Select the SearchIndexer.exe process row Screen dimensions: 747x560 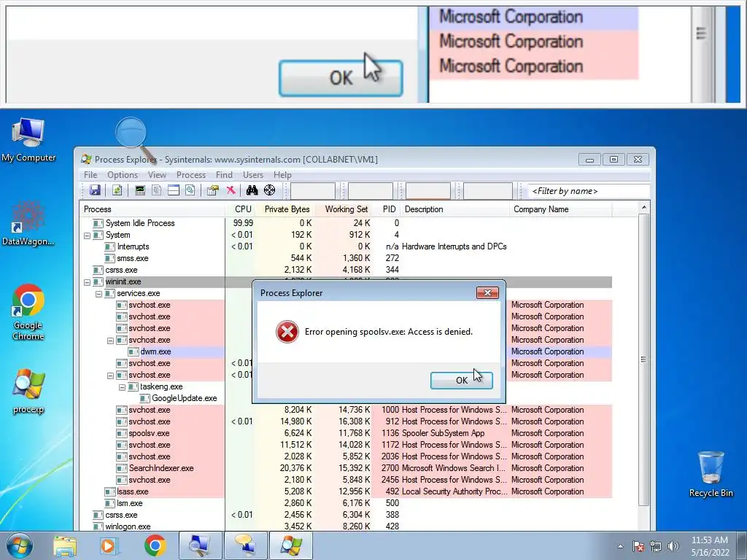click(345, 469)
